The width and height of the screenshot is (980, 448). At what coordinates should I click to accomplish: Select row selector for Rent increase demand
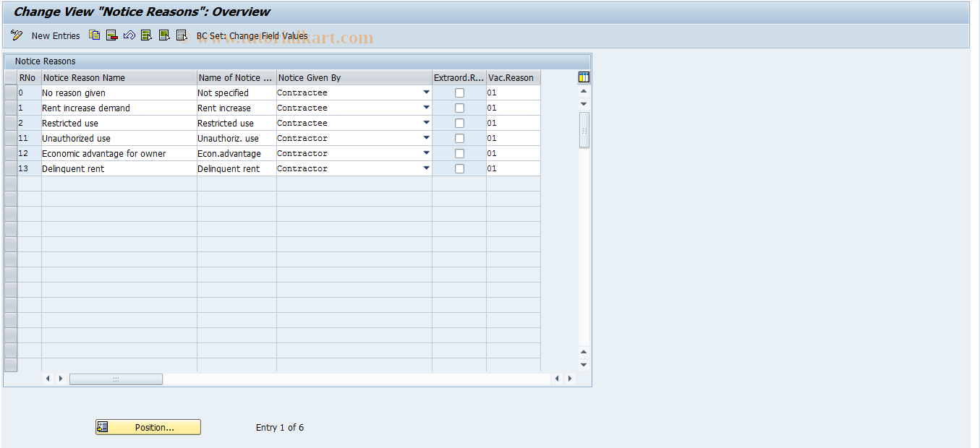(x=10, y=108)
